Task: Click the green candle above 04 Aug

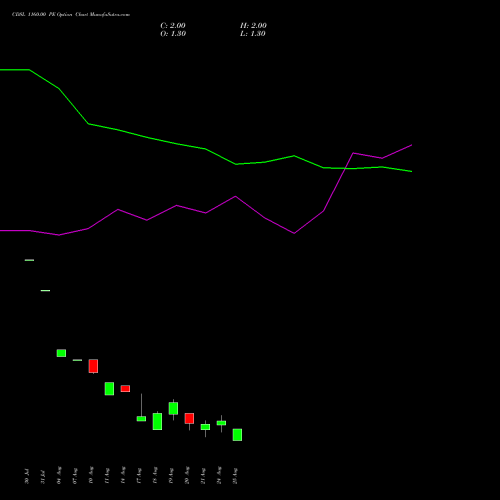Action: coord(61,353)
